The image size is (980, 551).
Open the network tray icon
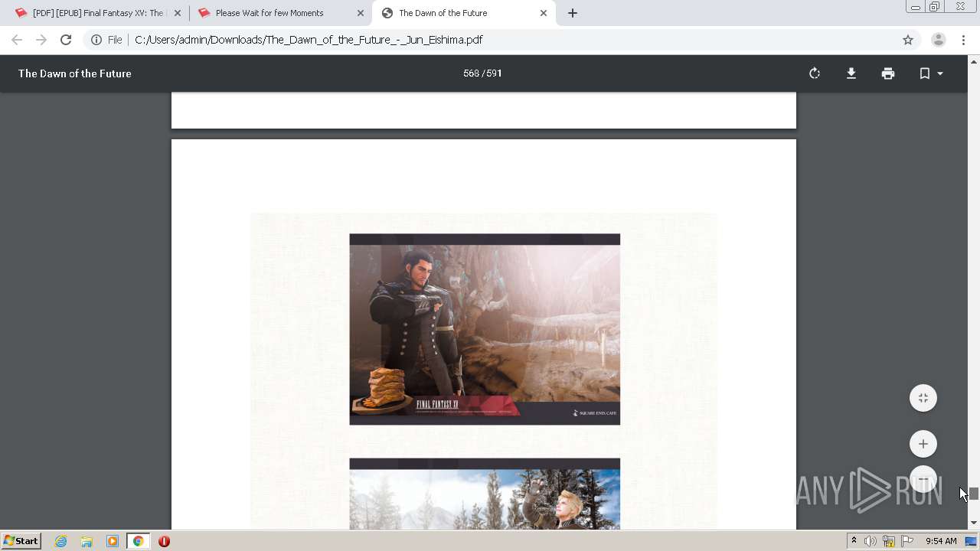click(889, 541)
